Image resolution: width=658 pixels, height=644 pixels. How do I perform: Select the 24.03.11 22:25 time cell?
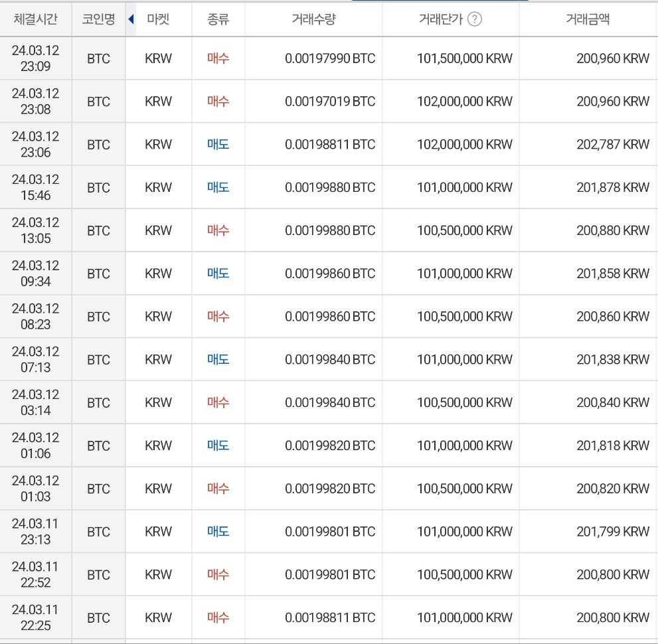click(x=36, y=617)
